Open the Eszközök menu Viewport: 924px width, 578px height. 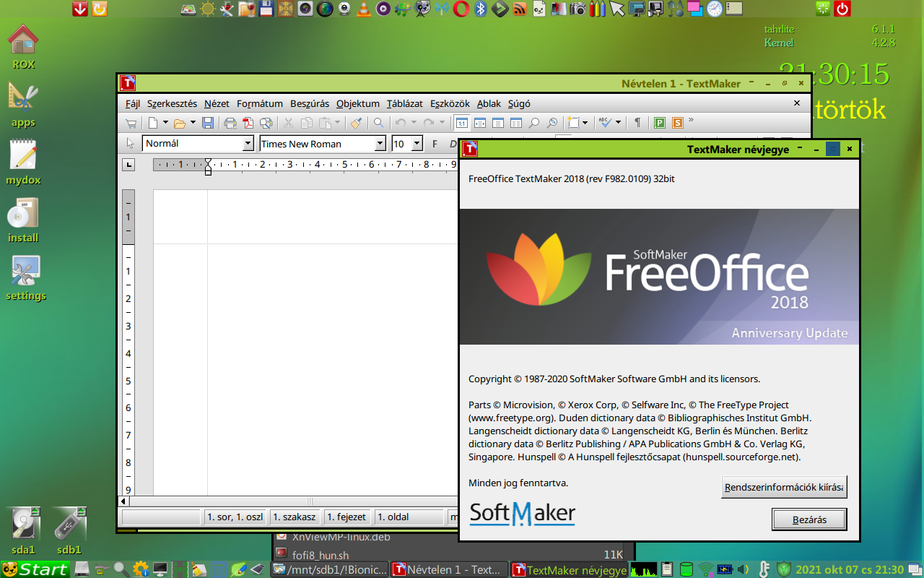click(450, 103)
